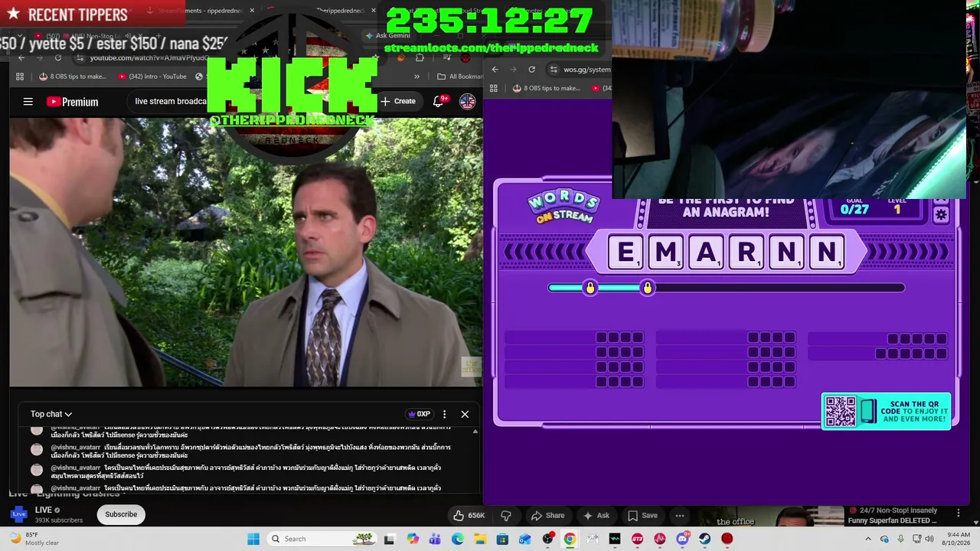This screenshot has width=980, height=551.
Task: Like the video with 656K likes
Action: coord(469,515)
